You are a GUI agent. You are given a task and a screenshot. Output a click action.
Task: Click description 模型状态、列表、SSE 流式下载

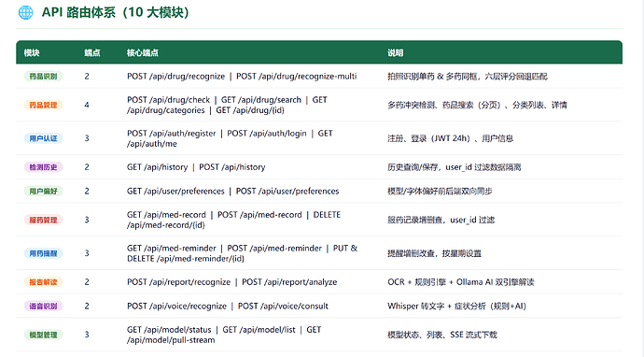tap(442, 335)
